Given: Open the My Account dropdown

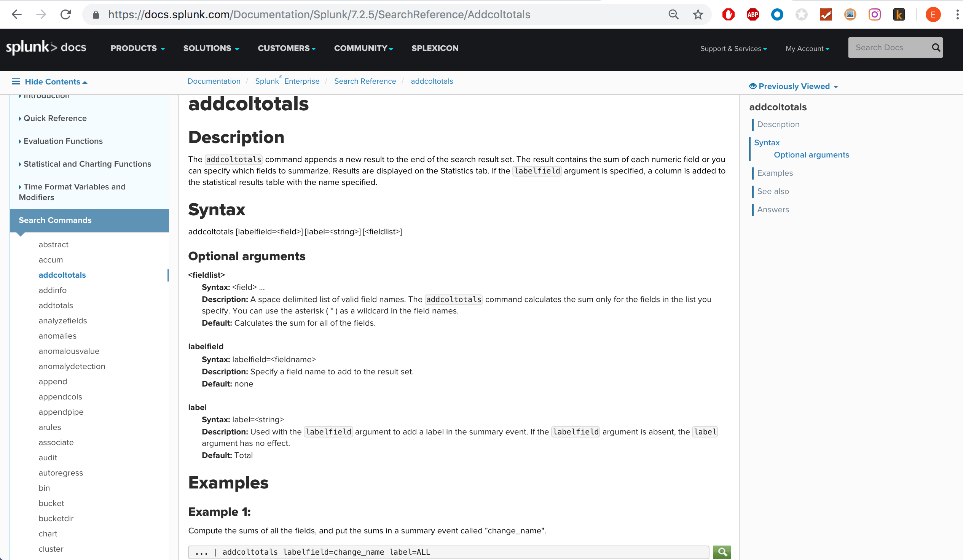Looking at the screenshot, I should click(807, 49).
